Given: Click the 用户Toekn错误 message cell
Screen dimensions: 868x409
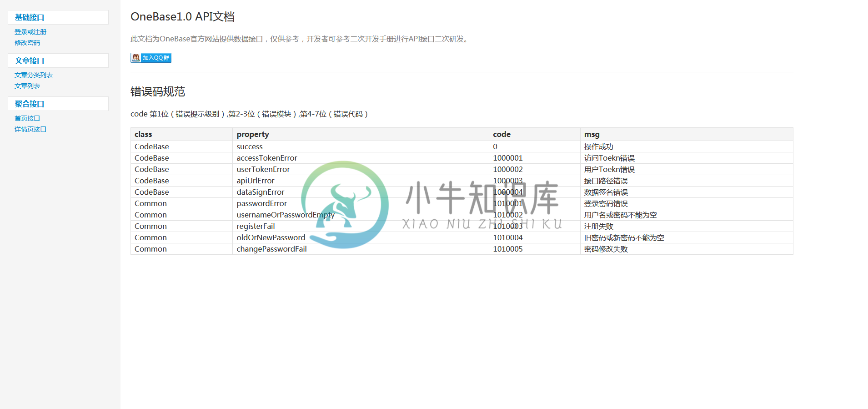Looking at the screenshot, I should 687,169.
